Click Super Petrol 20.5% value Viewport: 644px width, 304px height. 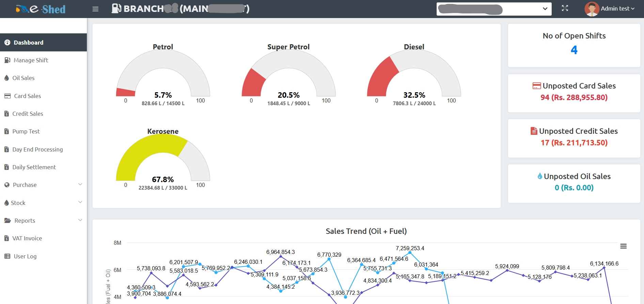tap(288, 95)
